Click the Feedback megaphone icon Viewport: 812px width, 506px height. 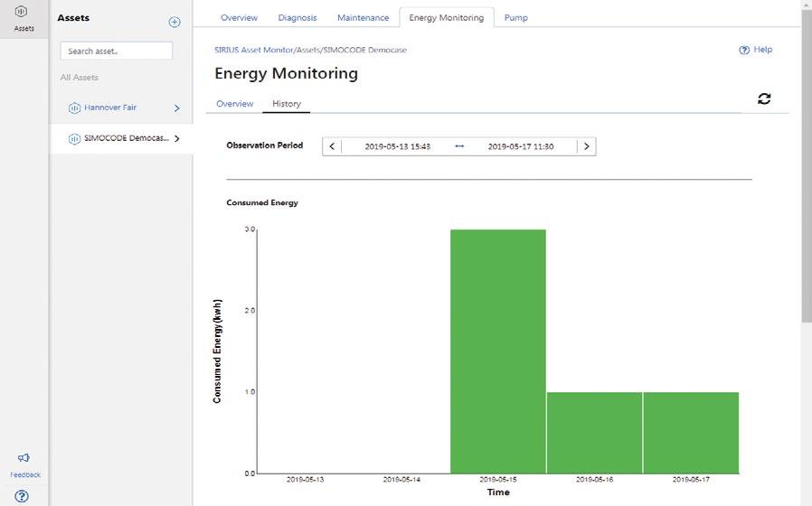(24, 458)
